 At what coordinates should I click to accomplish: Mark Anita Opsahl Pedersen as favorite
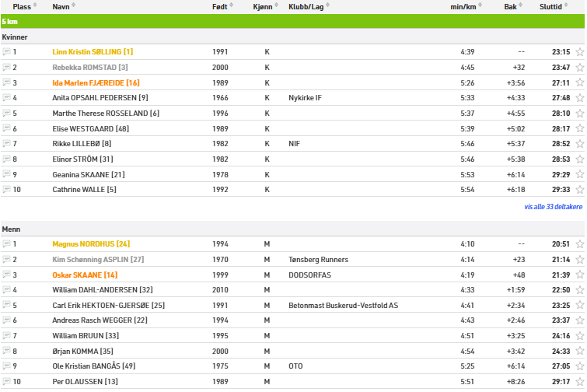pos(580,98)
